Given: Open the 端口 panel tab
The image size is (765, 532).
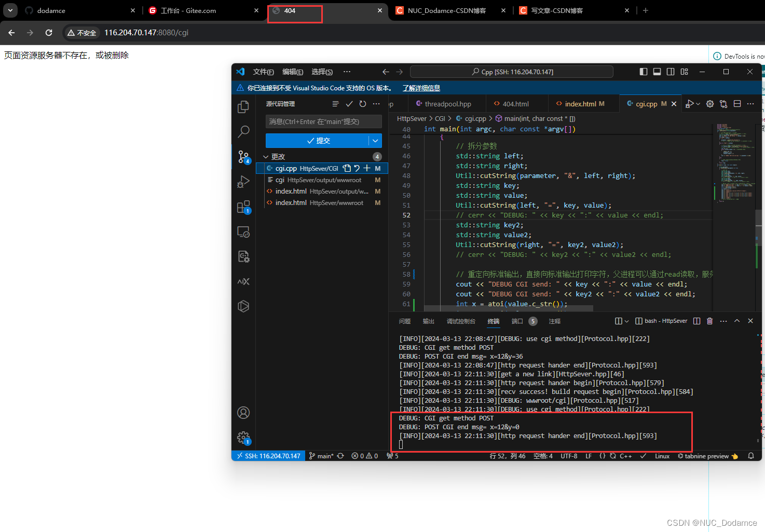Looking at the screenshot, I should point(524,321).
